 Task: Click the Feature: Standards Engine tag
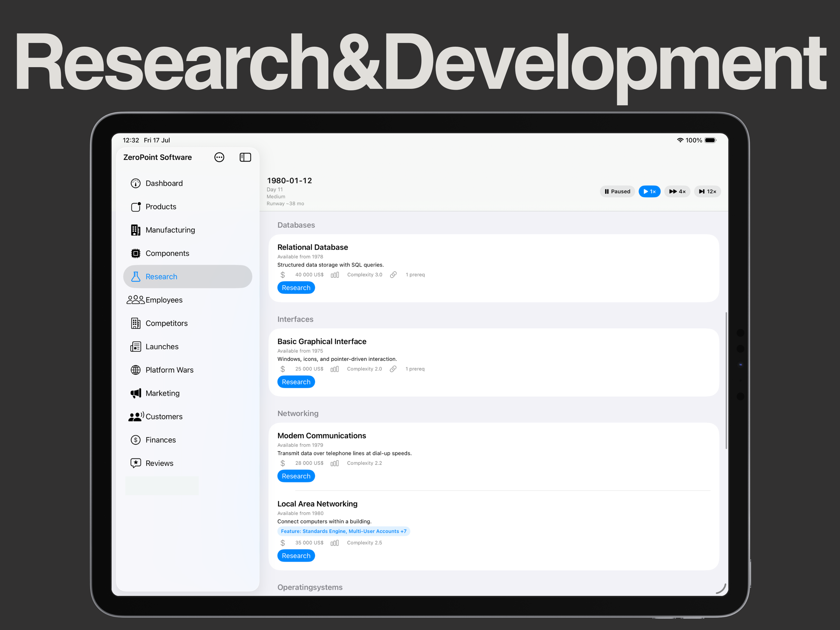[344, 531]
